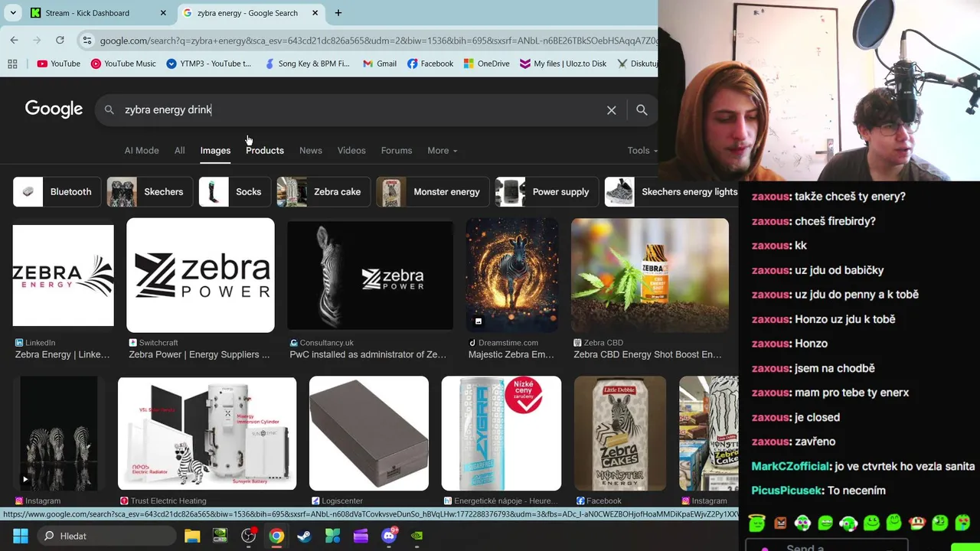This screenshot has width=980, height=551.
Task: Filter images by Power supply chip
Action: click(x=547, y=192)
